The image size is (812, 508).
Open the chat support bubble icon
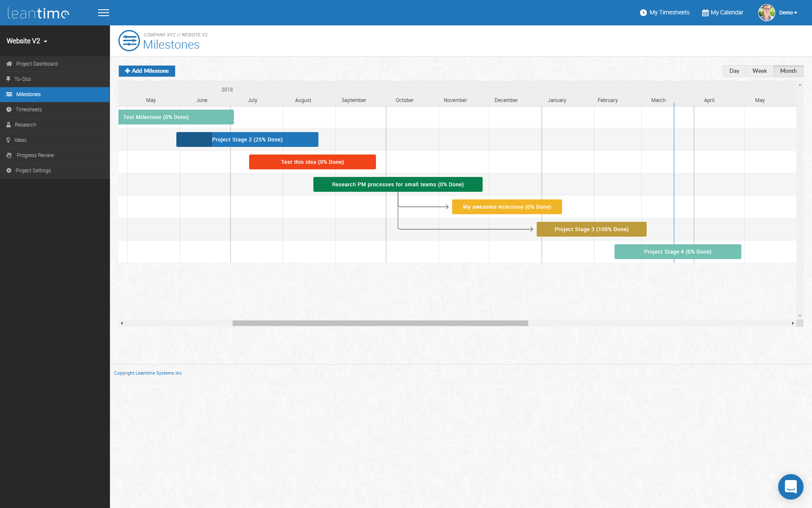pyautogui.click(x=790, y=486)
